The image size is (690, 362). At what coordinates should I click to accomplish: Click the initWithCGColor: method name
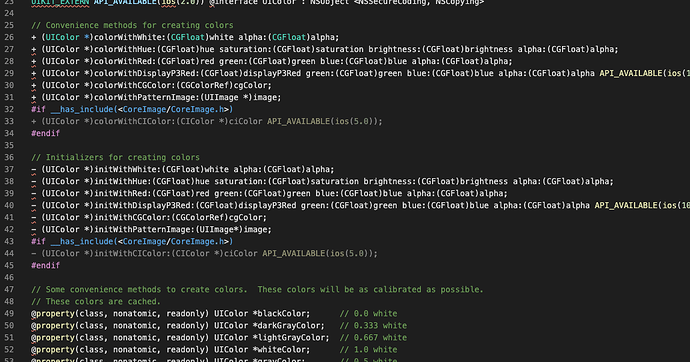[x=132, y=217]
